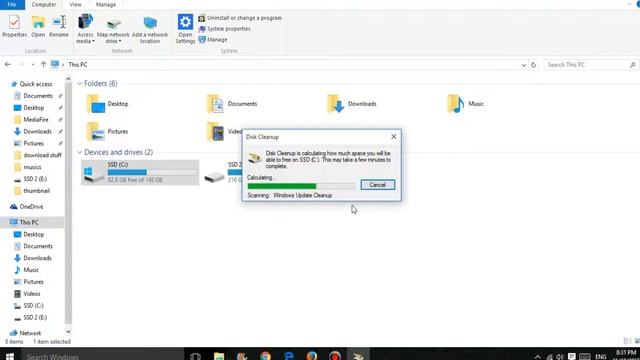Launch Firefox from the taskbar
The width and height of the screenshot is (640, 360).
312,356
